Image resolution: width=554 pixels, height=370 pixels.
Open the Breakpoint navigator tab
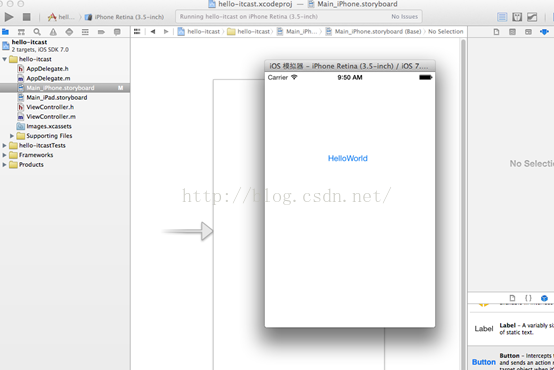tap(101, 32)
